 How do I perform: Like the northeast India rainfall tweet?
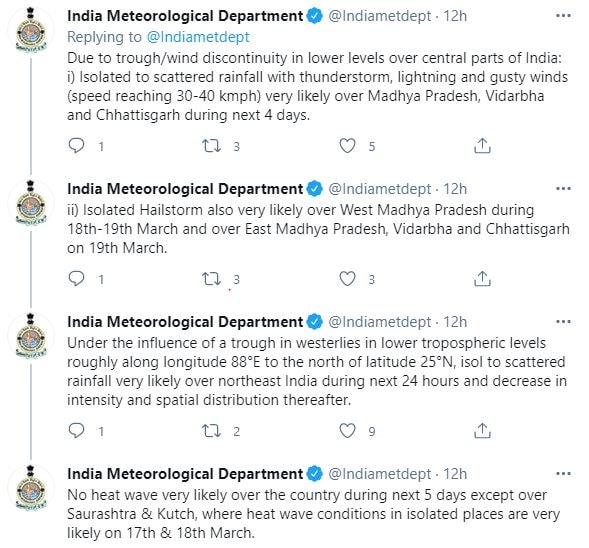pyautogui.click(x=347, y=431)
